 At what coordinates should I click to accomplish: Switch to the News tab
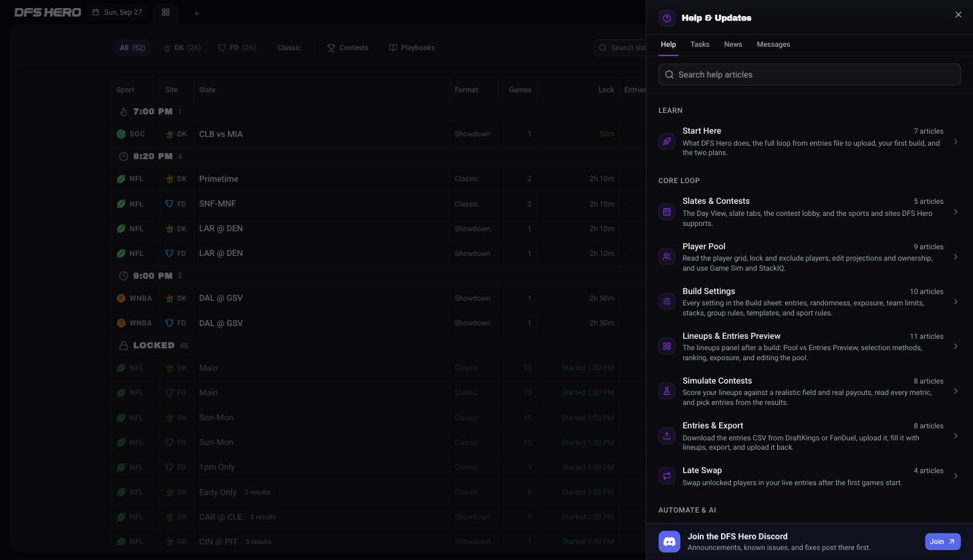click(x=733, y=44)
